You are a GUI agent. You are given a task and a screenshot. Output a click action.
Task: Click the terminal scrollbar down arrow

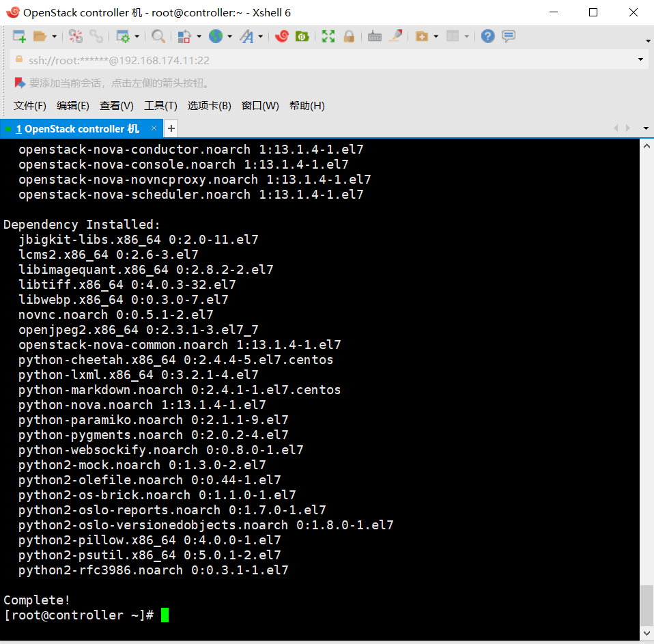pyautogui.click(x=647, y=634)
